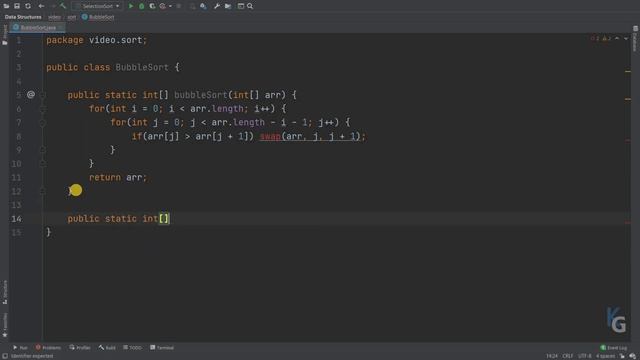Open the Structure tool window sidebar
The height and width of the screenshot is (360, 640).
4,292
